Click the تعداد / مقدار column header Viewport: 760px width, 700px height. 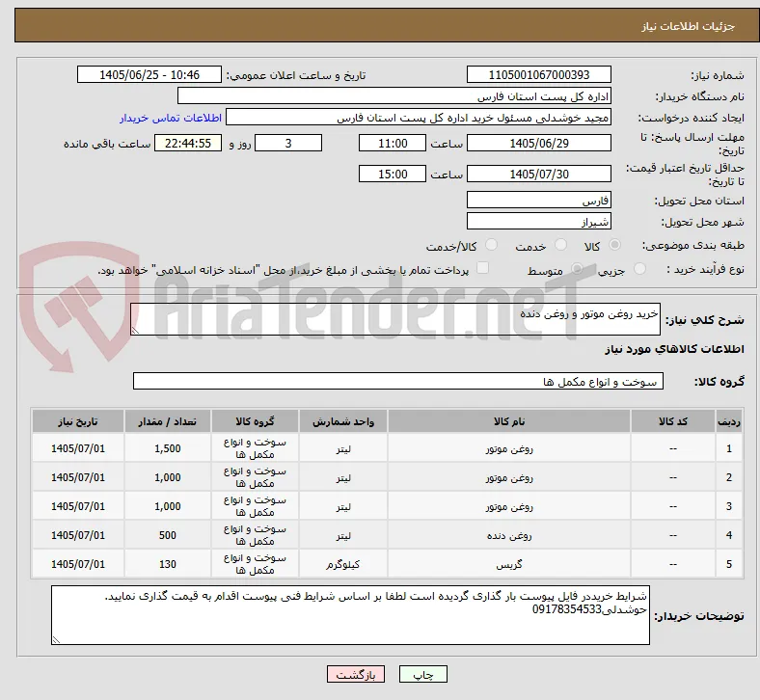pyautogui.click(x=168, y=421)
